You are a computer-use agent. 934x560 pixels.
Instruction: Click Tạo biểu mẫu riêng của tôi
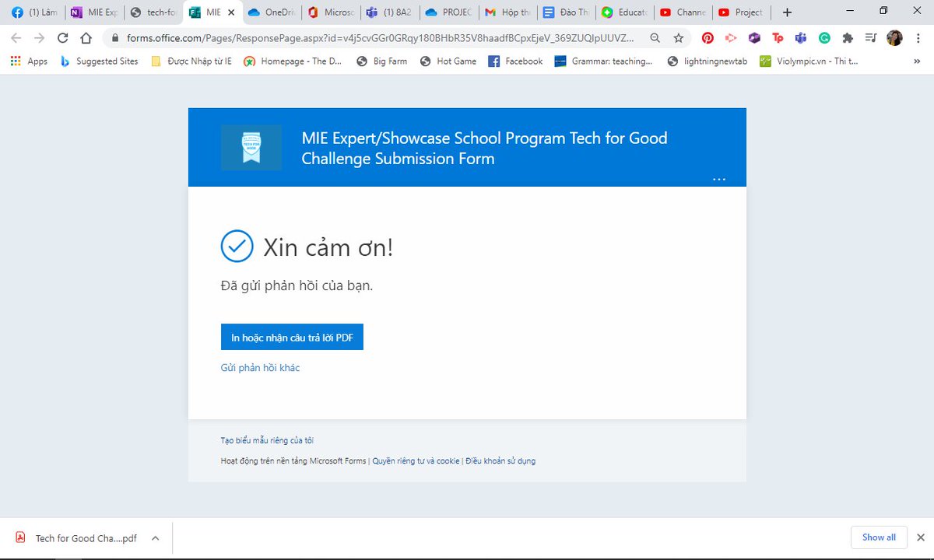pyautogui.click(x=267, y=440)
